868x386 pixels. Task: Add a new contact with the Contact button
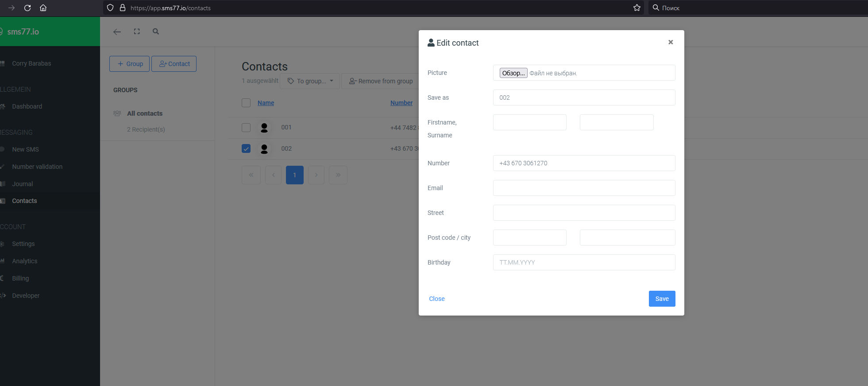[x=174, y=64]
